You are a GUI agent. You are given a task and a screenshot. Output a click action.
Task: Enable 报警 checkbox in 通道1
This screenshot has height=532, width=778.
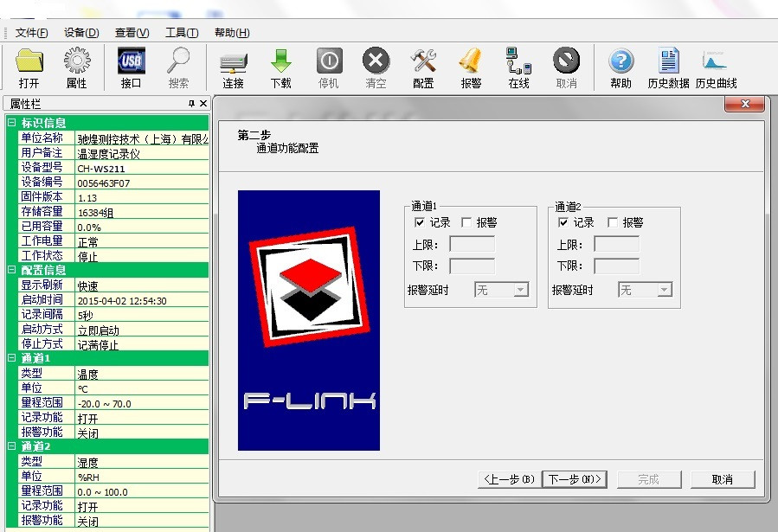coord(467,222)
